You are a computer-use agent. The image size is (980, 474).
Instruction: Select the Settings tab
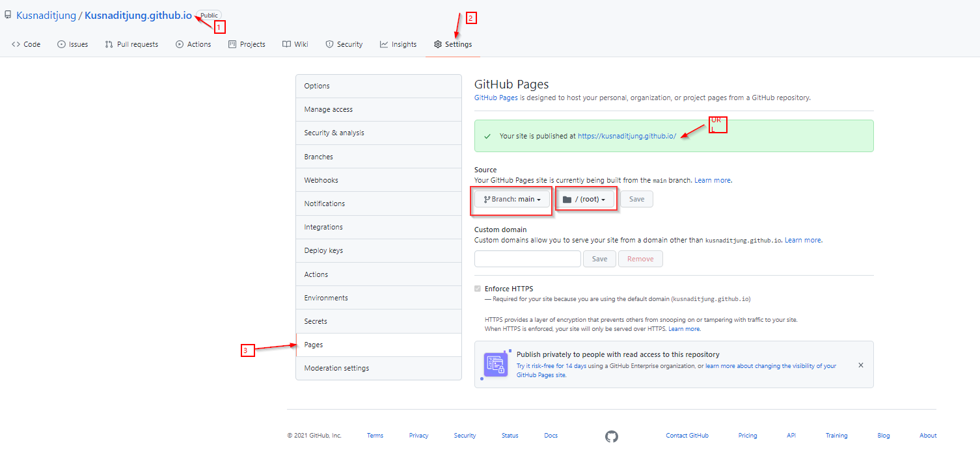click(453, 44)
